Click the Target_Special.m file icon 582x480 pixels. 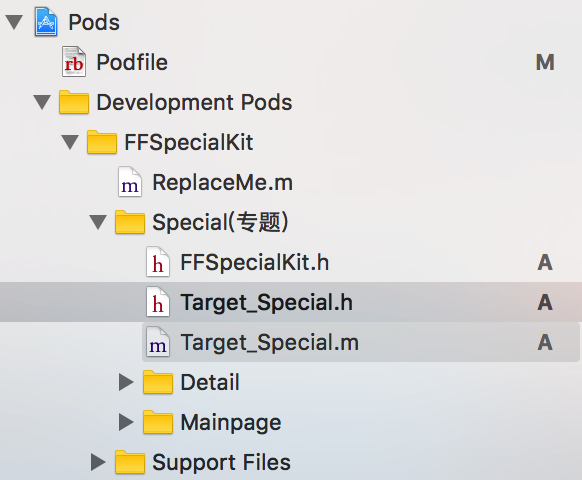[158, 342]
